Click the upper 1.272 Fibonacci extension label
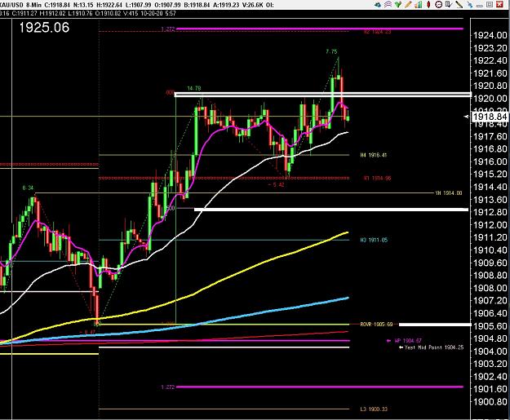The image size is (510, 420). (168, 29)
